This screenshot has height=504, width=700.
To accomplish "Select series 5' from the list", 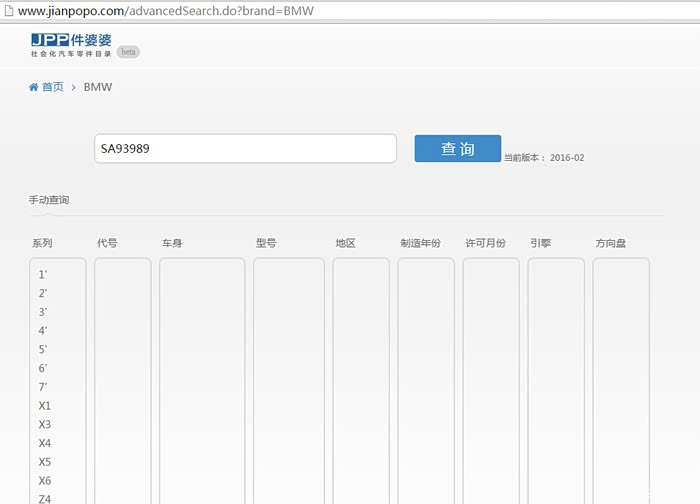I will 43,350.
